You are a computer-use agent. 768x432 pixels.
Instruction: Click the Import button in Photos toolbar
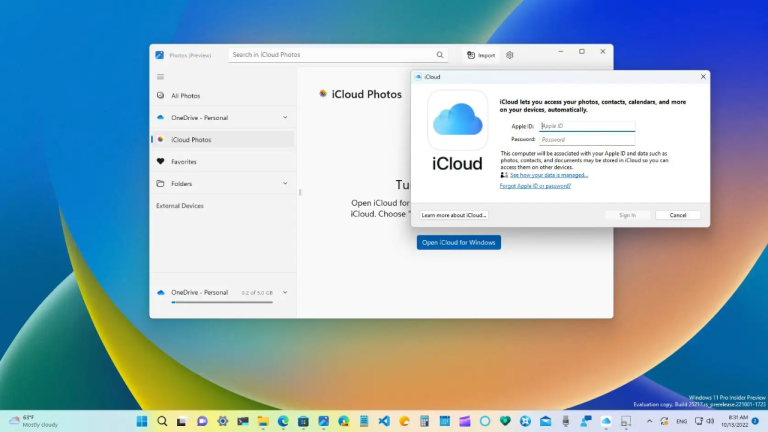(481, 55)
